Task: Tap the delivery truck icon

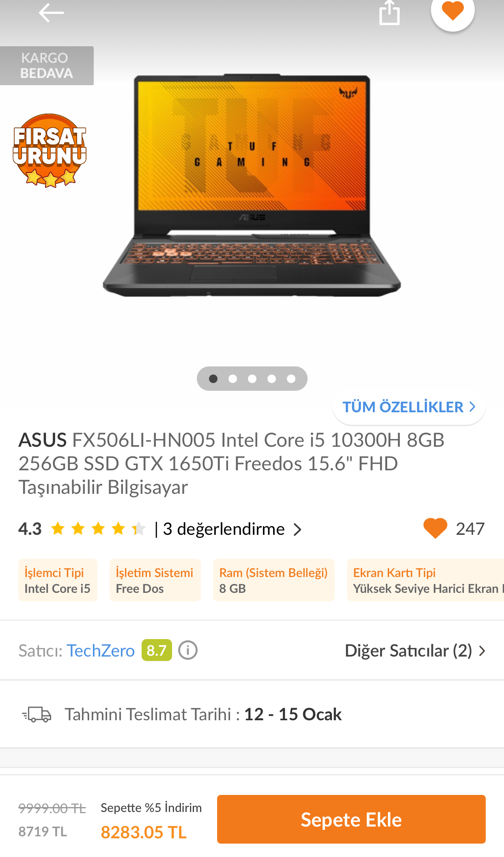Action: coord(37,715)
